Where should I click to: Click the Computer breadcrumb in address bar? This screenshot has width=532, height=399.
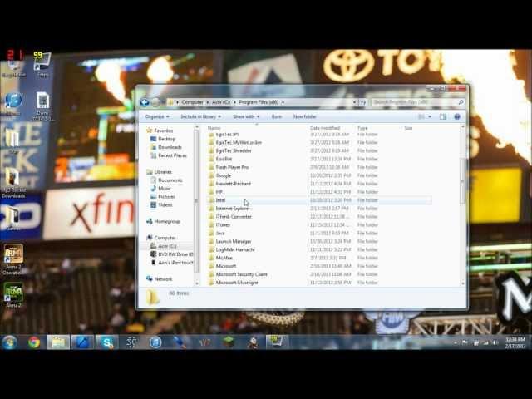(192, 102)
